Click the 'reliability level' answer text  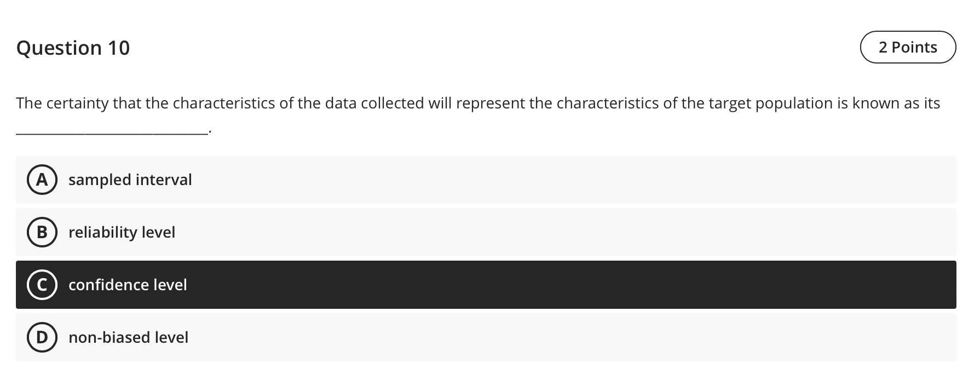[122, 232]
